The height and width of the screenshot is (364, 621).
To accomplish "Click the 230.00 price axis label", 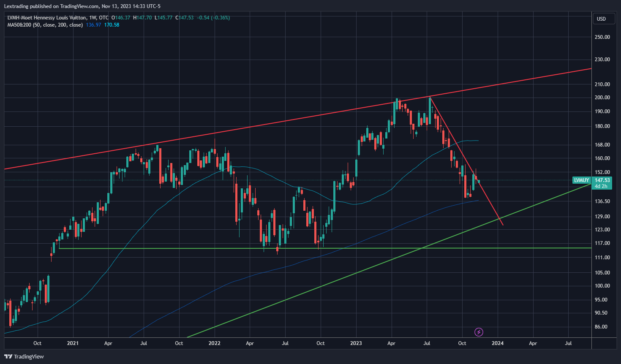I will 602,60.
